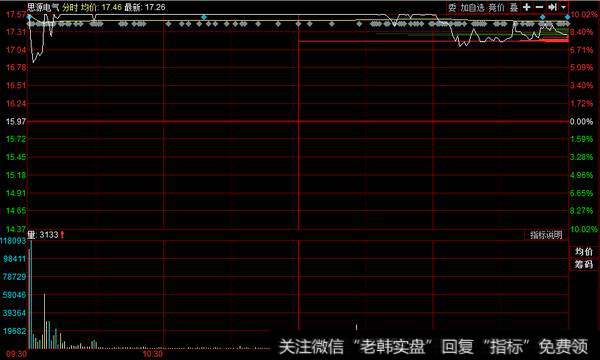Screen dimensions: 600x360
Task: Open the toolbar dropdown arrow
Action: (x=563, y=7)
